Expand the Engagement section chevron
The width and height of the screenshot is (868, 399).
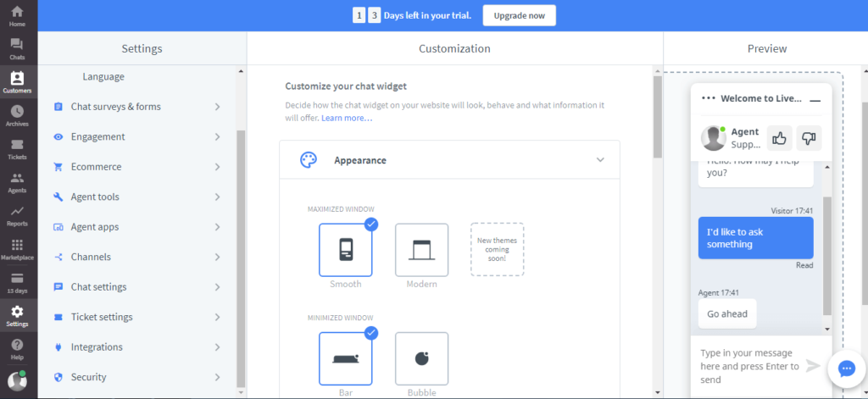click(218, 136)
